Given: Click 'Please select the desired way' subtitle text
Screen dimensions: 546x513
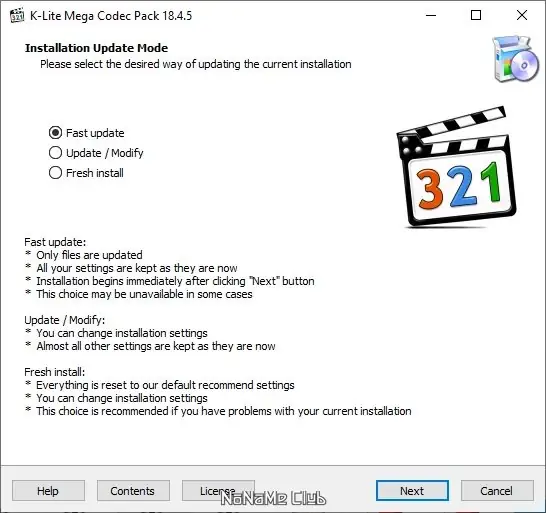Looking at the screenshot, I should click(x=196, y=64).
